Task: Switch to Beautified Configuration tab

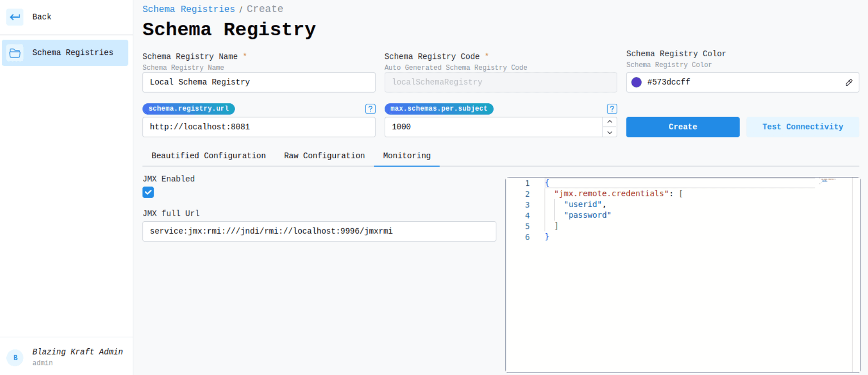Action: (208, 156)
